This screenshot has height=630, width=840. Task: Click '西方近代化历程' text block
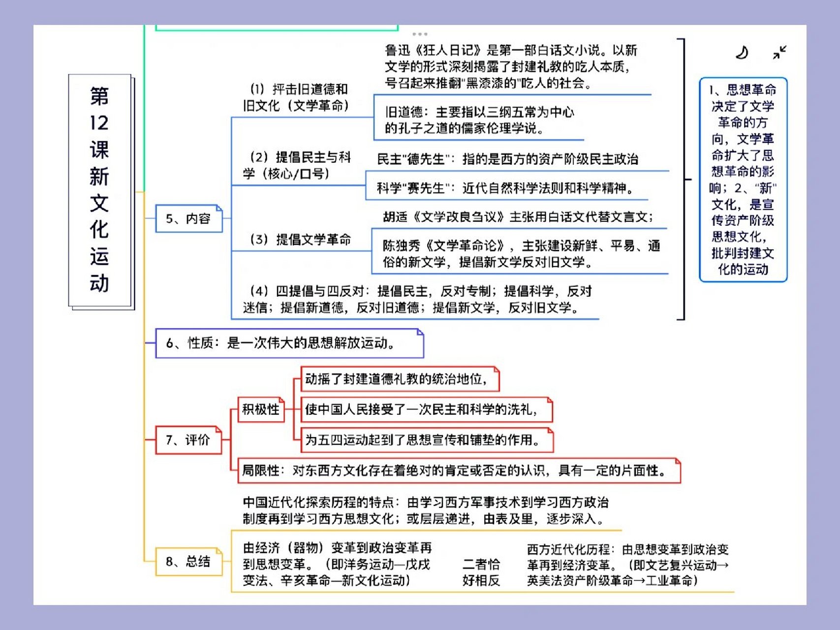coord(628,565)
